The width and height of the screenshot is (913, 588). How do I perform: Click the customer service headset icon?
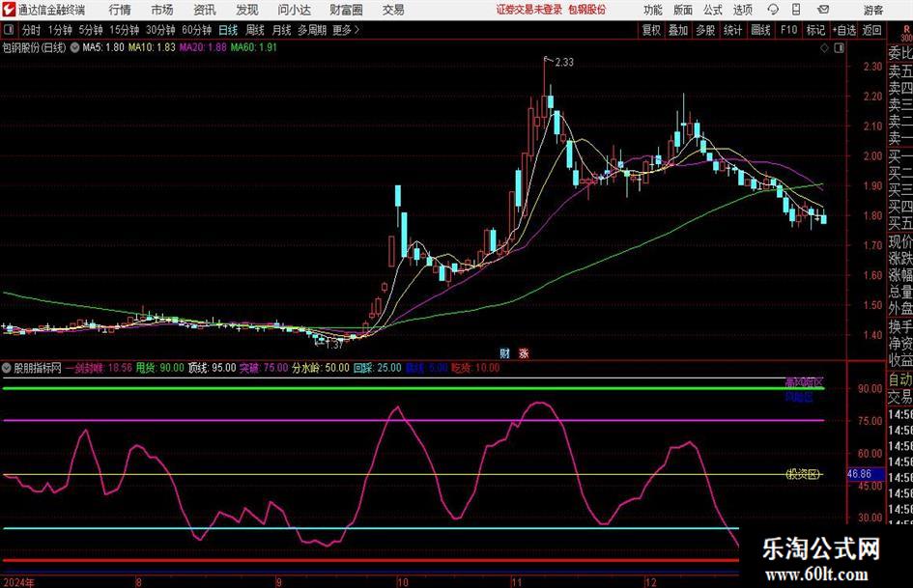click(773, 10)
